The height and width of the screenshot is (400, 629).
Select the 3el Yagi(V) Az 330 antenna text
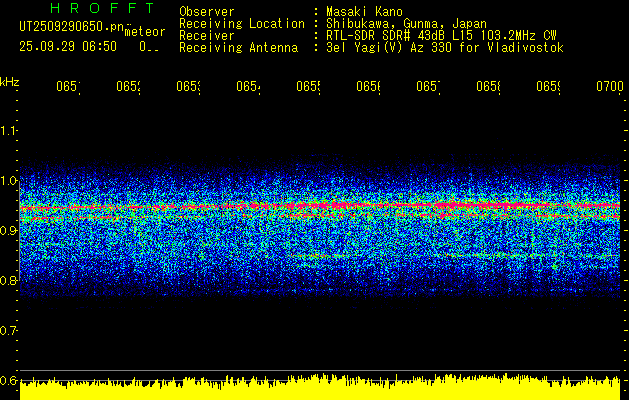(445, 48)
